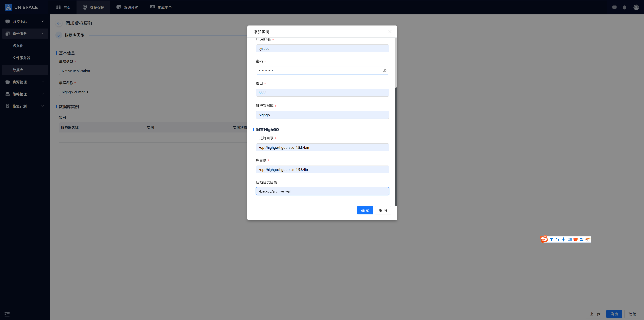This screenshot has height=320, width=644.
Task: Click the back arrow beside 添加虚拟集群
Action: pos(59,23)
